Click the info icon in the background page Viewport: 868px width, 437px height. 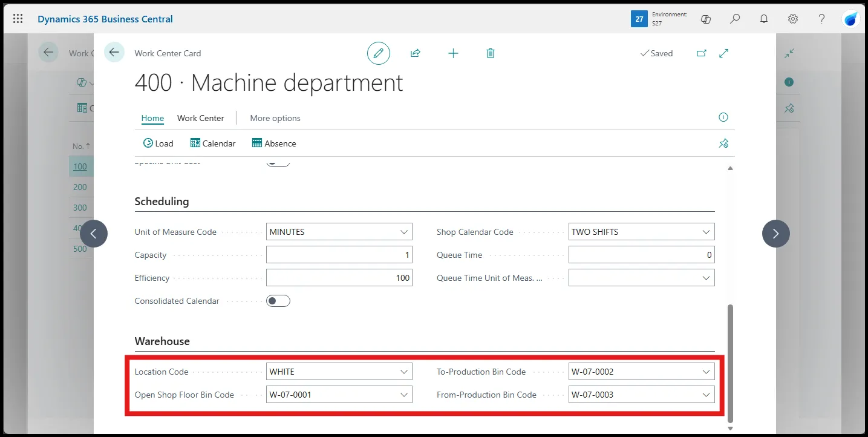pos(789,82)
